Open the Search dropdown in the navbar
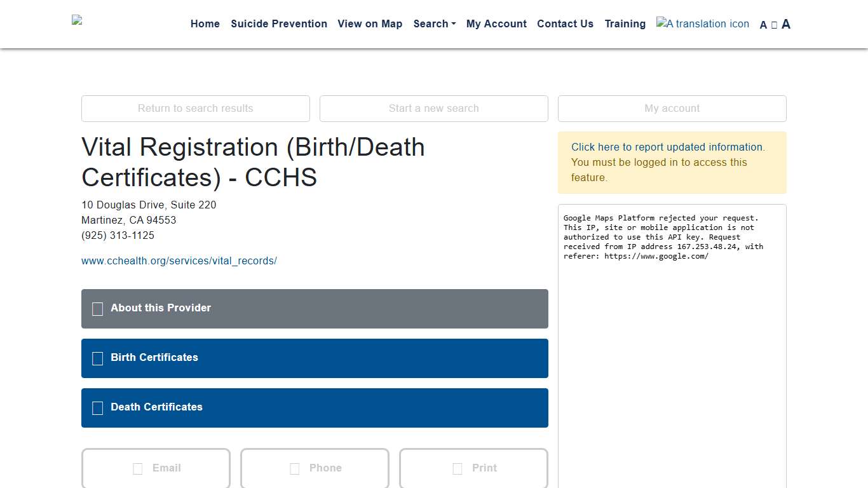Viewport: 868px width, 488px height. (x=434, y=24)
